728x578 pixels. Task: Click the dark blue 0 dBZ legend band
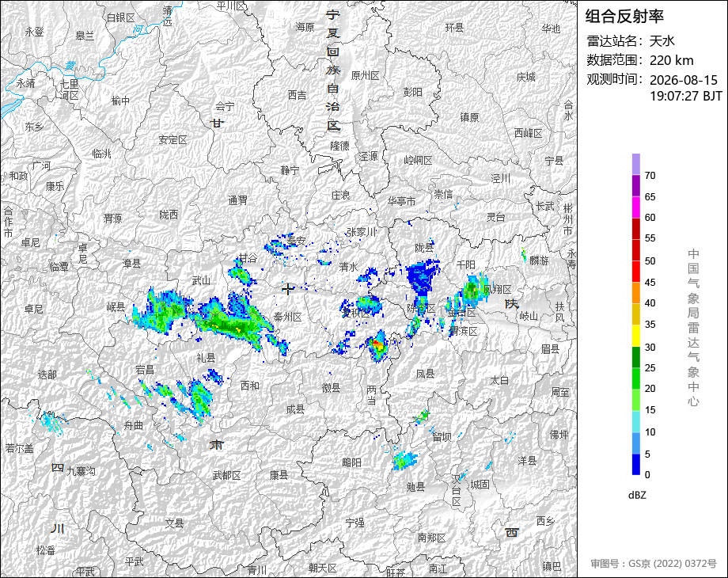[636, 464]
